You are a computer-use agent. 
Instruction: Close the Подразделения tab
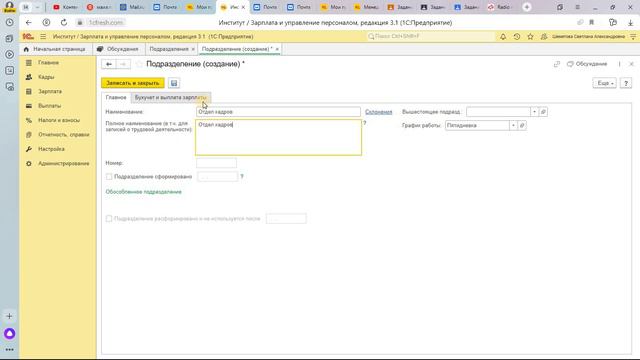(193, 49)
